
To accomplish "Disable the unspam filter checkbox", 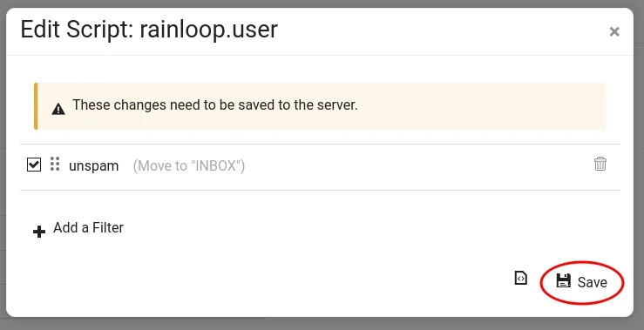I will 34,165.
